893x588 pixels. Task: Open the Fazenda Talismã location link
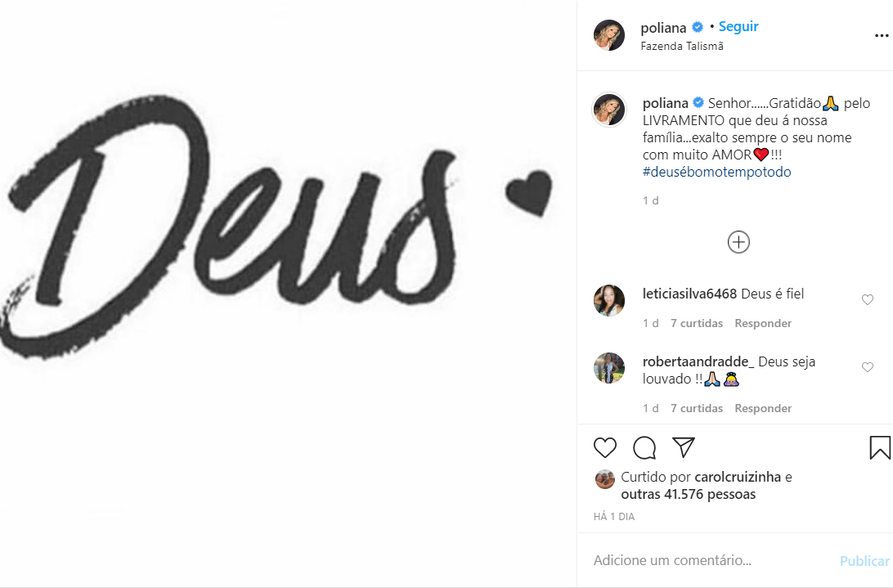[x=682, y=47]
